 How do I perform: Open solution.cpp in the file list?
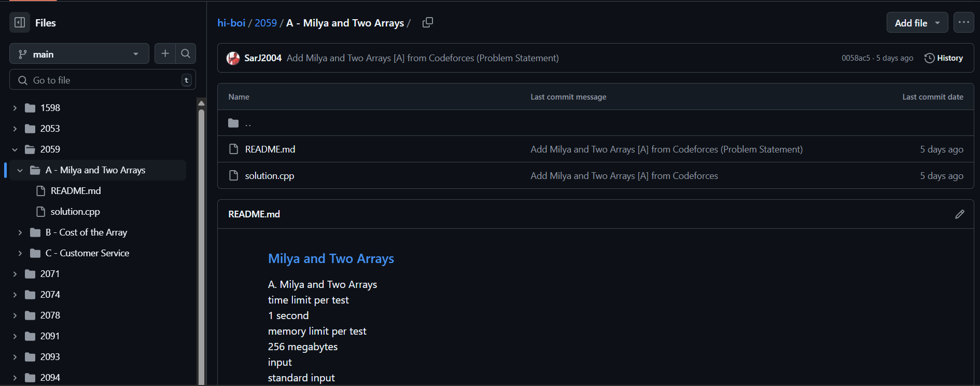[x=269, y=176]
